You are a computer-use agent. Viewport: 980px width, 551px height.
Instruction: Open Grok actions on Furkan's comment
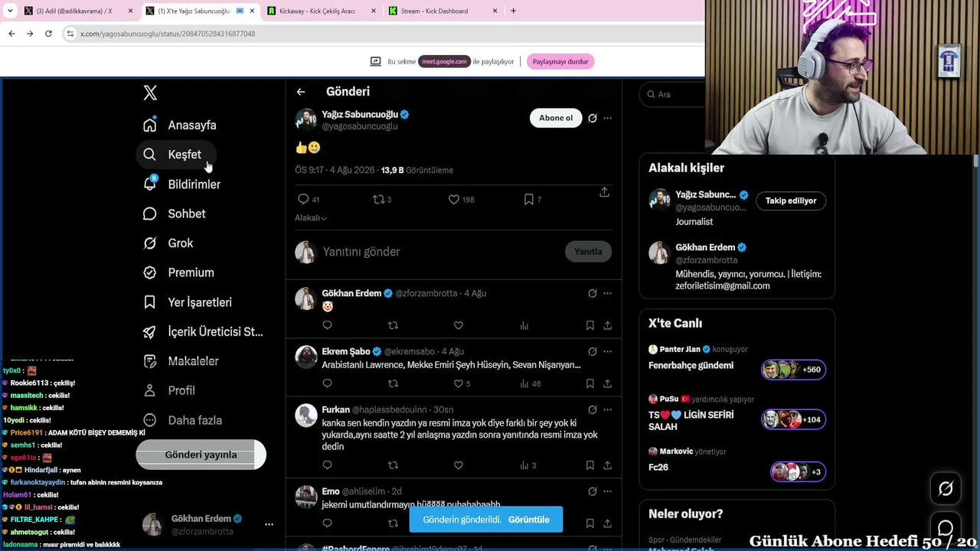click(593, 409)
